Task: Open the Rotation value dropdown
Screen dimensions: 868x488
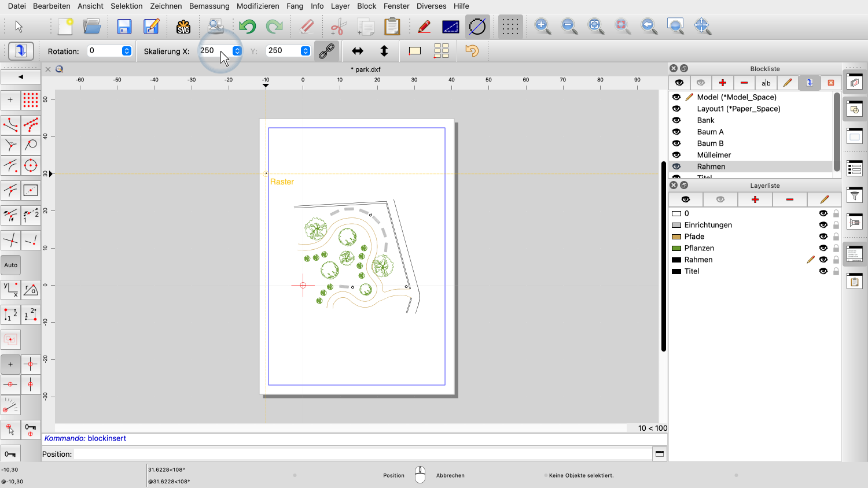Action: point(127,51)
